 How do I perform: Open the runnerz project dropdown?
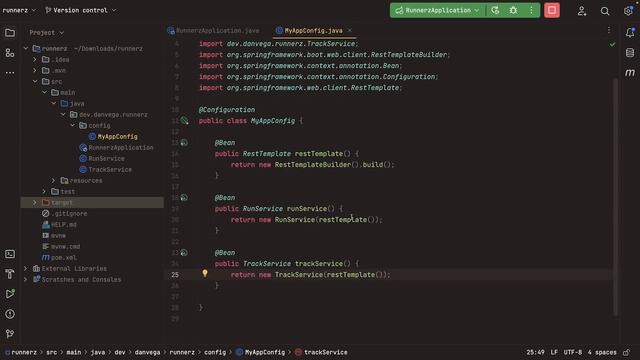19,10
